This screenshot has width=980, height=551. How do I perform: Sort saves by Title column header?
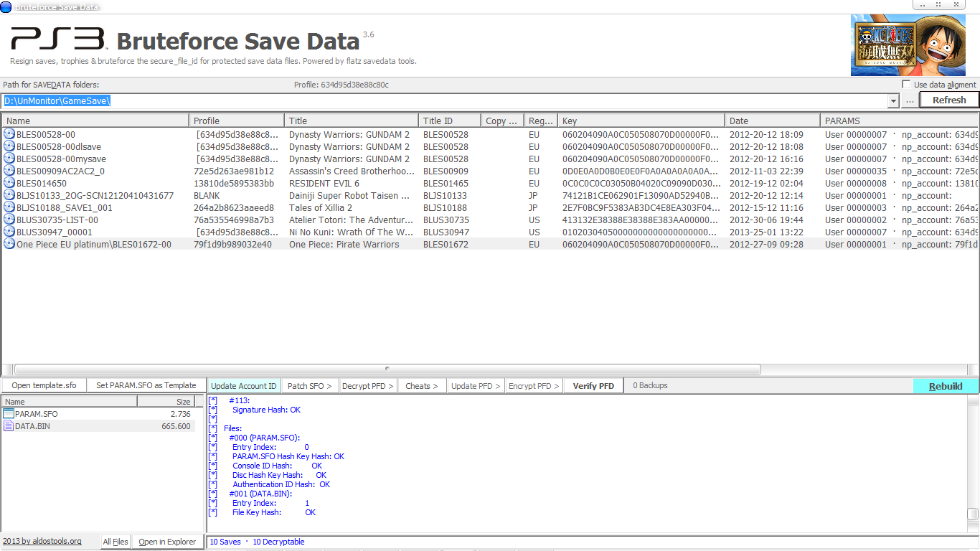[352, 121]
